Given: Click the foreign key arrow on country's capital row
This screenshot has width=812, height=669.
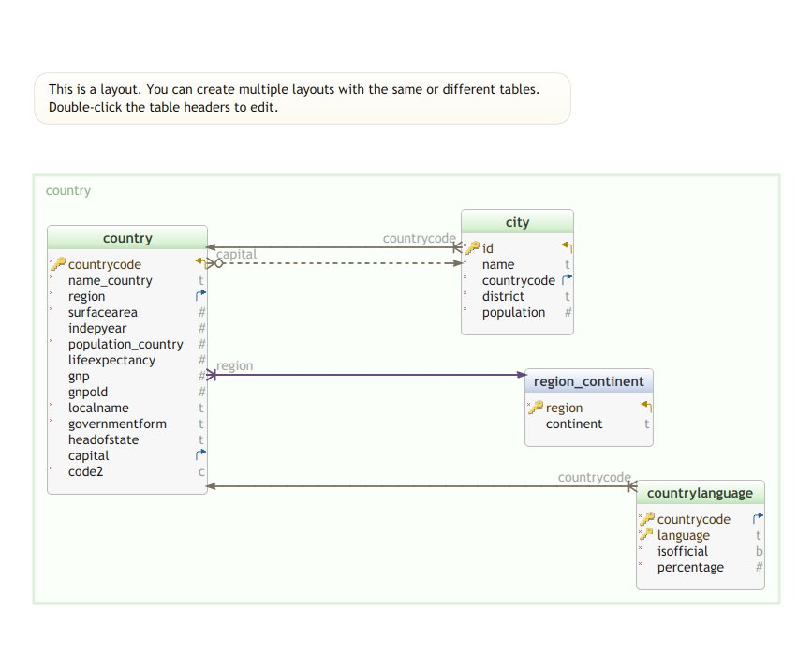Looking at the screenshot, I should (200, 455).
